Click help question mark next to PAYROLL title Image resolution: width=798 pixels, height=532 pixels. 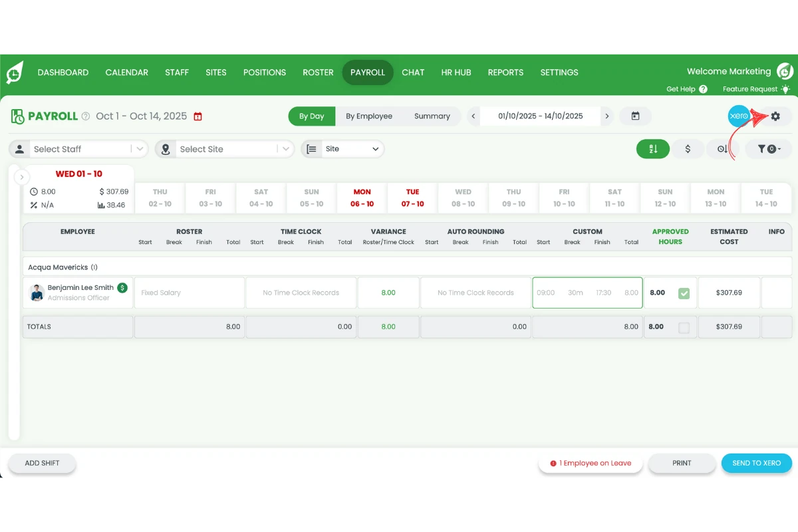click(x=85, y=116)
